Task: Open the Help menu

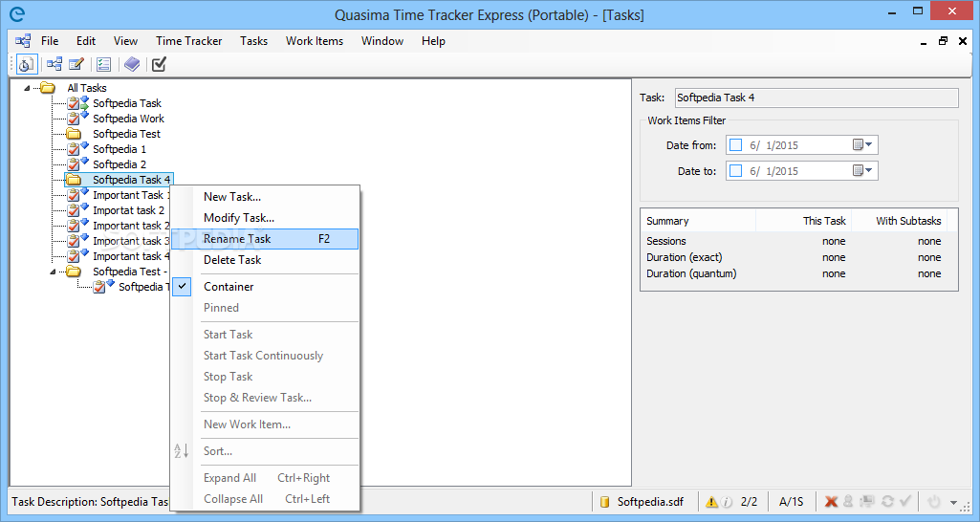Action: click(433, 41)
